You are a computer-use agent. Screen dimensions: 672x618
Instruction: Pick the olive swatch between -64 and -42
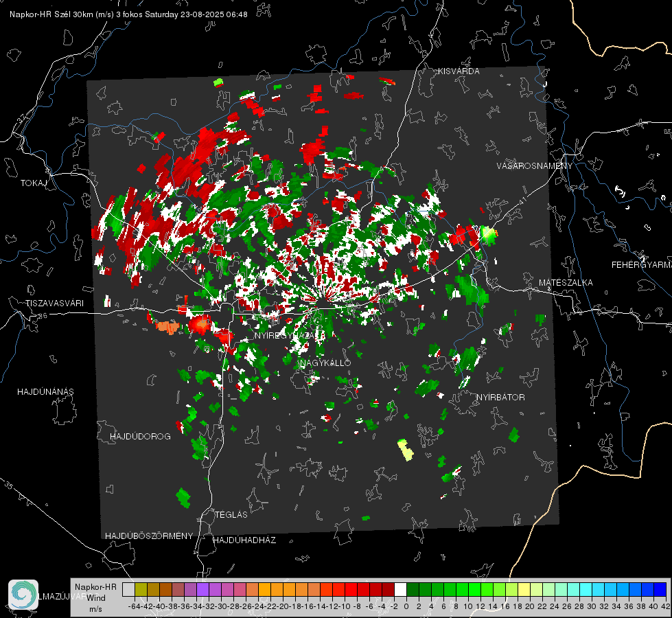pyautogui.click(x=141, y=590)
